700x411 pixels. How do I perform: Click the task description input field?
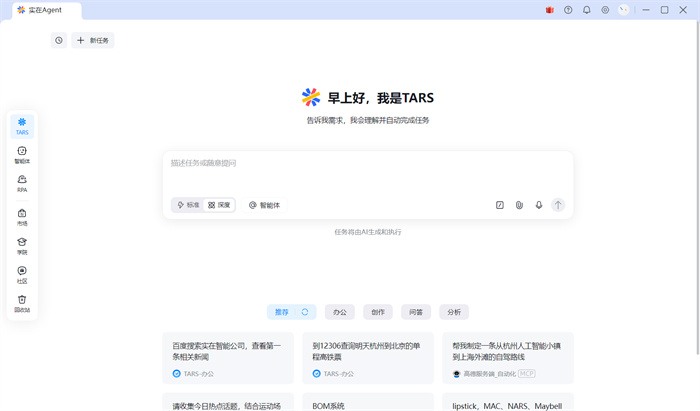367,170
